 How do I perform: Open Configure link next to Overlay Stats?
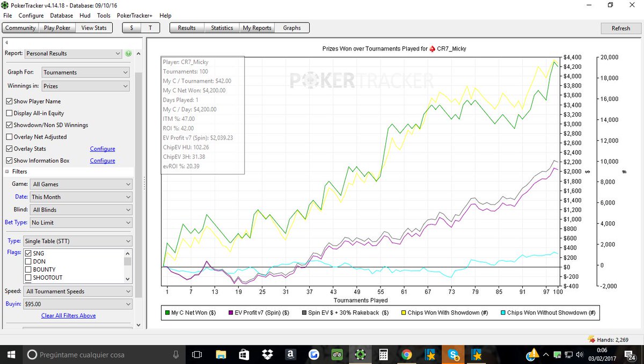103,149
